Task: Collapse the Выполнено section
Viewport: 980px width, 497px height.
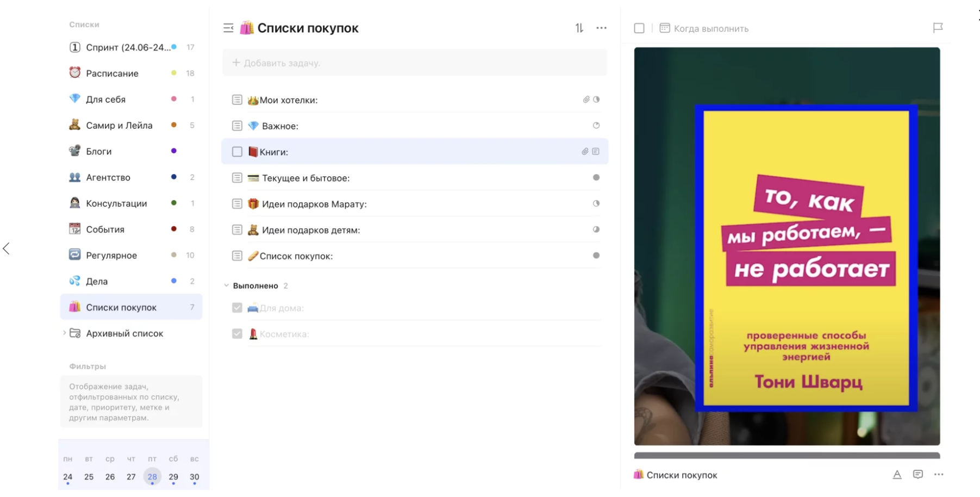Action: click(x=227, y=285)
